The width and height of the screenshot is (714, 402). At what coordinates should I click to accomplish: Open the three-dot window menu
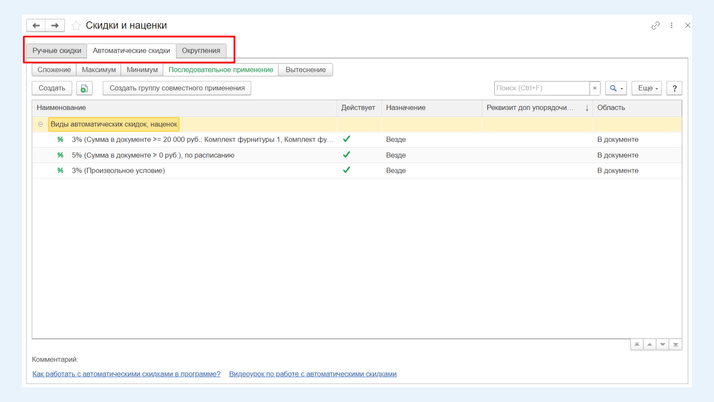[x=671, y=25]
